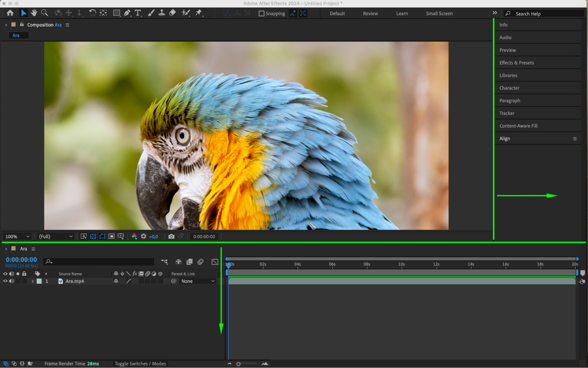Select the Horizontal Type tool
The height and width of the screenshot is (368, 588).
(x=138, y=13)
